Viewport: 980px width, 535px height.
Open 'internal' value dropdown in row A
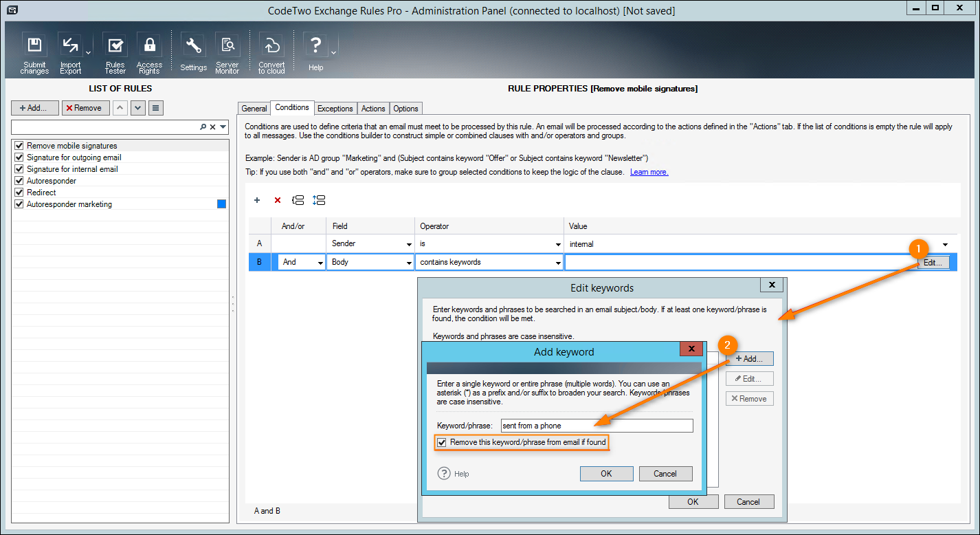point(946,244)
